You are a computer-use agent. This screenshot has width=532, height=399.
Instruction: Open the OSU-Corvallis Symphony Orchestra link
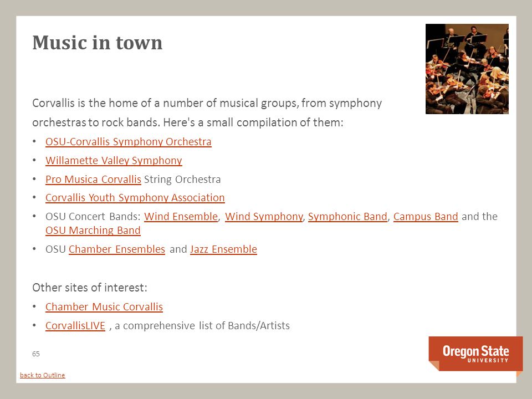[x=128, y=141]
